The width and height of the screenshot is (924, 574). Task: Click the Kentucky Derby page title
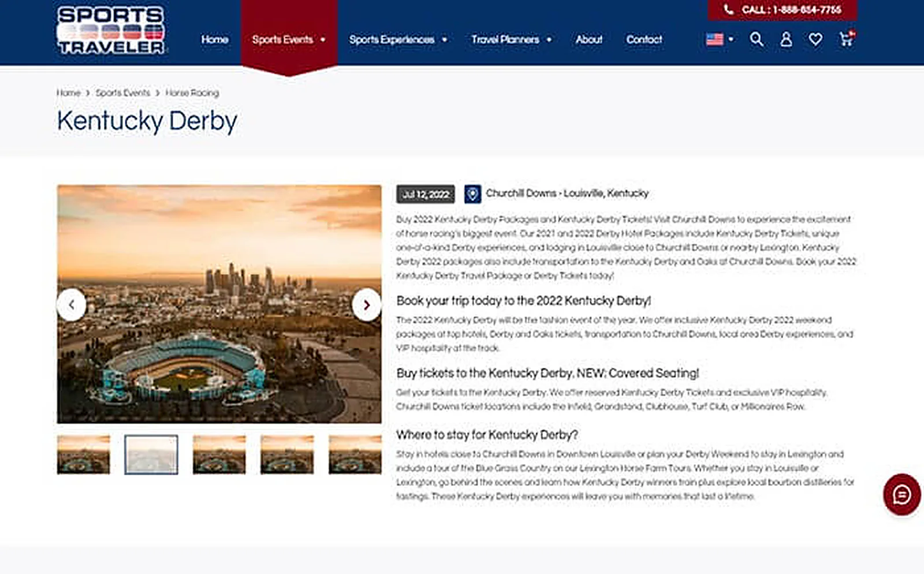click(147, 121)
